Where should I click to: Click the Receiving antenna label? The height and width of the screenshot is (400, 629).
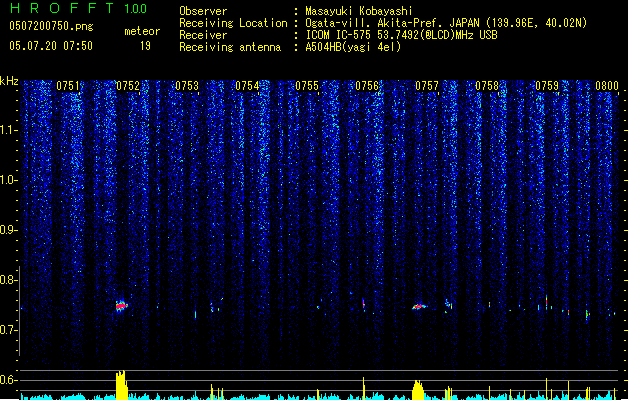coord(230,47)
